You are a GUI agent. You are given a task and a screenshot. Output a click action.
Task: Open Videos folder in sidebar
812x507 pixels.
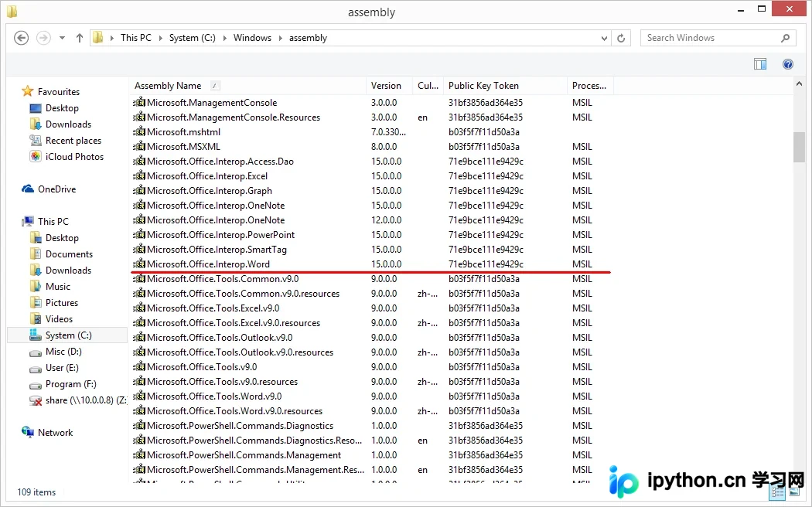(x=59, y=319)
